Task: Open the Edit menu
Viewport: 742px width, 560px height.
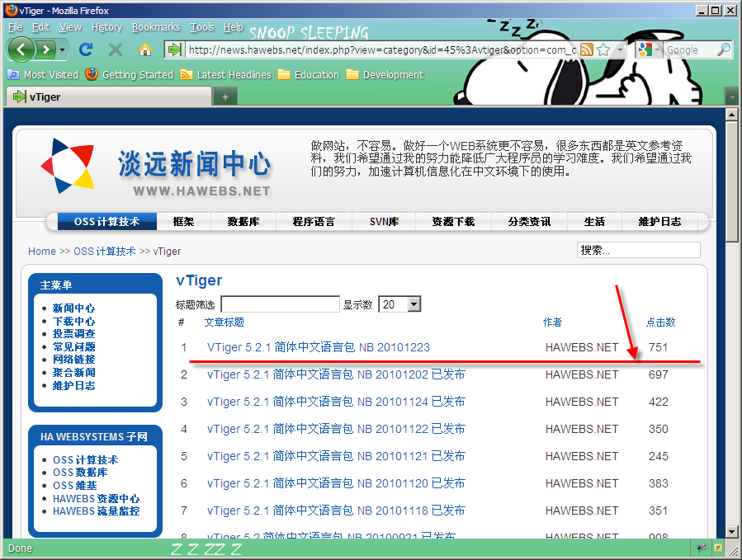Action: (x=40, y=27)
